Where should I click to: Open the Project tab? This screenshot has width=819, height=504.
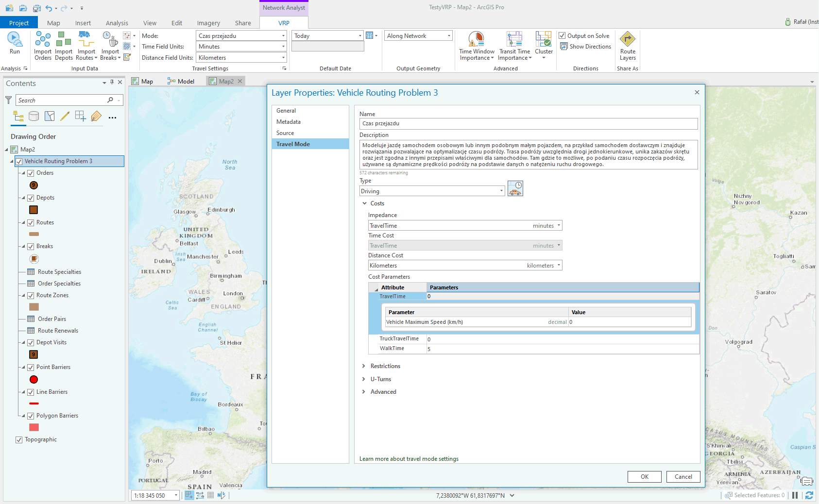pyautogui.click(x=19, y=23)
